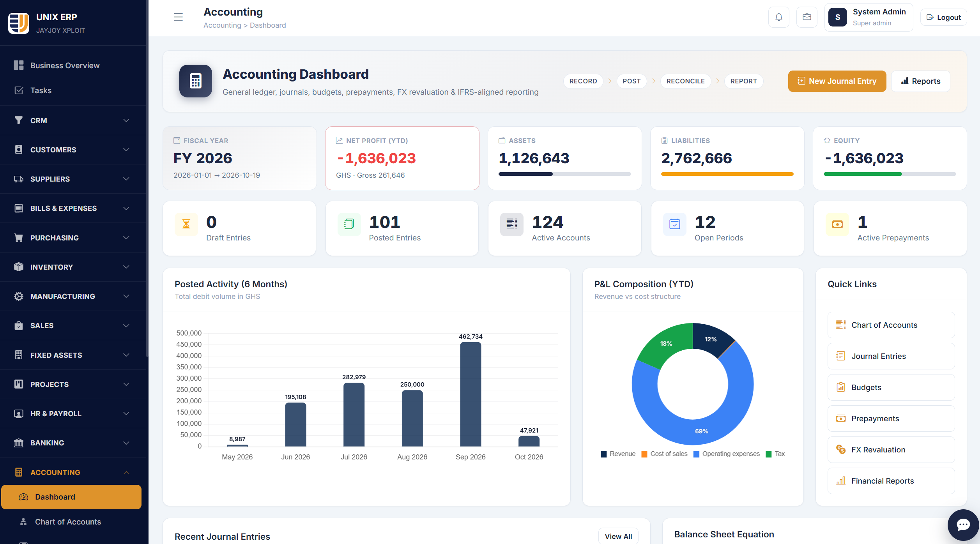Expand the Suppliers menu chevron

(x=126, y=179)
